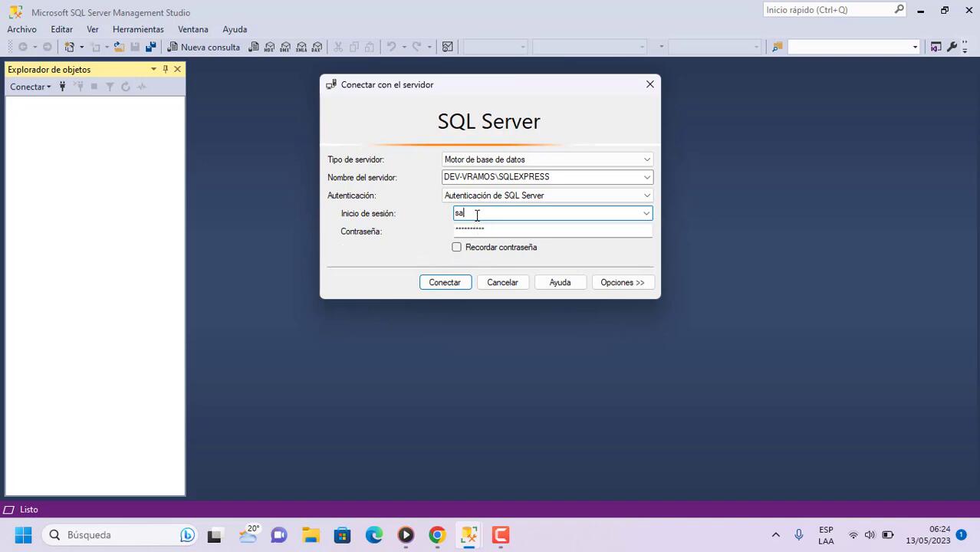
Task: Enable the Recordar contraseña checkbox
Action: (x=457, y=247)
